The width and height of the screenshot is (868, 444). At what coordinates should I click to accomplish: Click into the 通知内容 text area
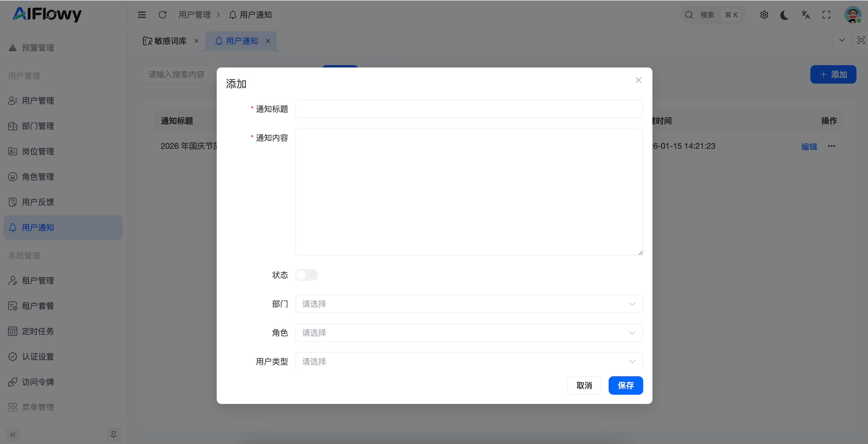tap(468, 191)
